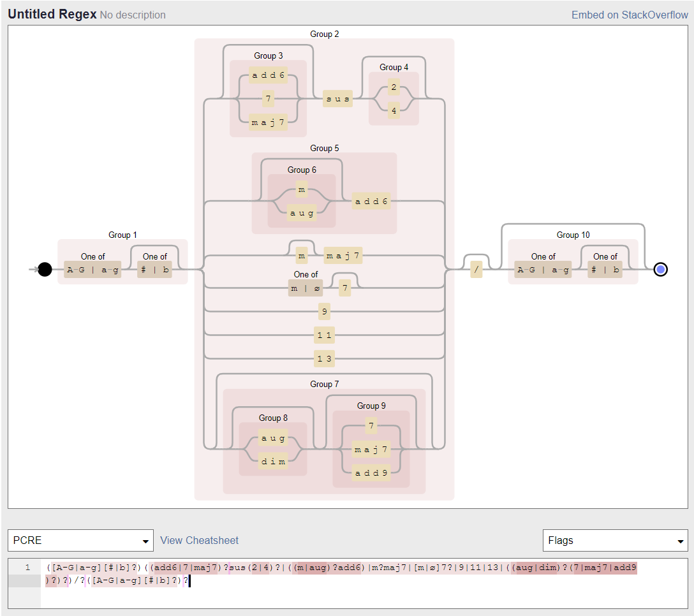Click the 'No description' label to edit
Viewport: 694px width, 616px height.
(x=133, y=15)
